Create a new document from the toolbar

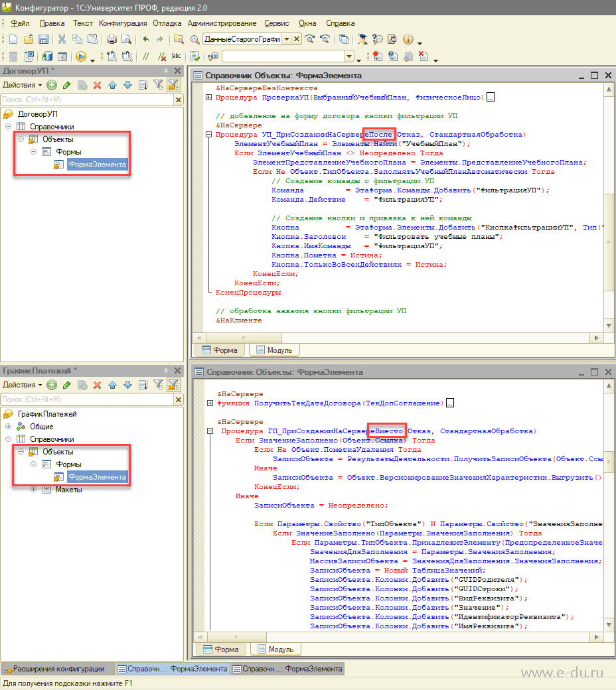pos(13,39)
